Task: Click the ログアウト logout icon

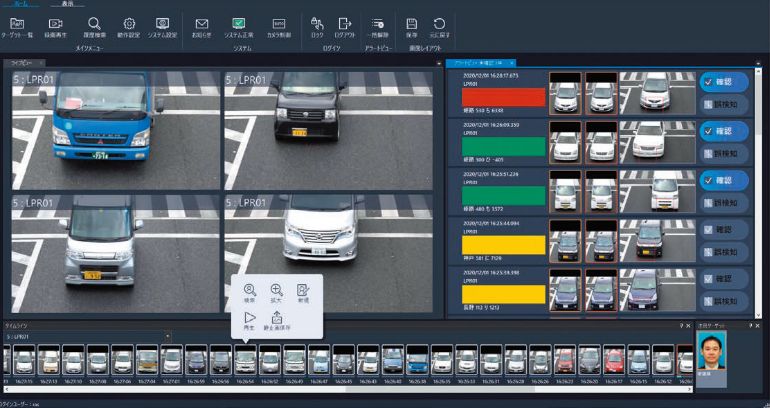Action: (345, 27)
